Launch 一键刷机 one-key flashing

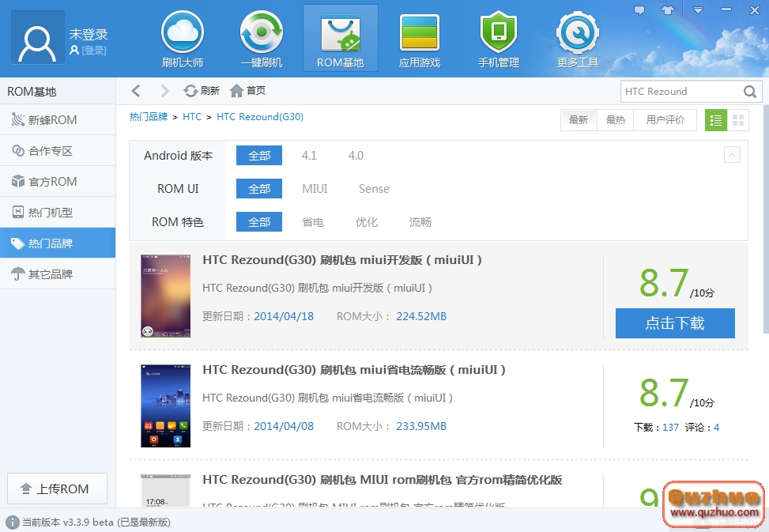pyautogui.click(x=261, y=37)
